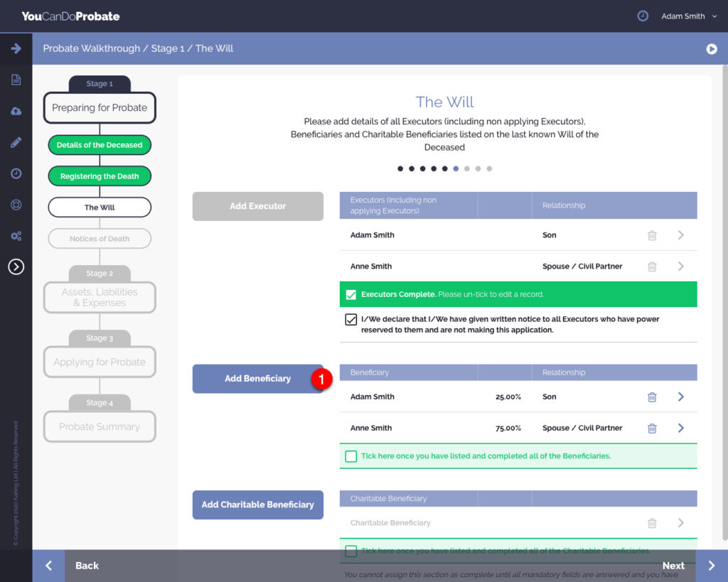Tick the Beneficiaries completed checkbox
This screenshot has height=582, width=728.
pyautogui.click(x=350, y=456)
